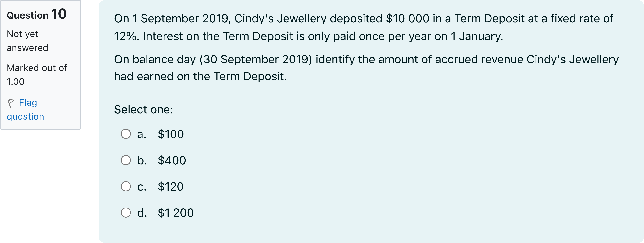Mark radio button for option d
The image size is (644, 243).
tap(126, 213)
